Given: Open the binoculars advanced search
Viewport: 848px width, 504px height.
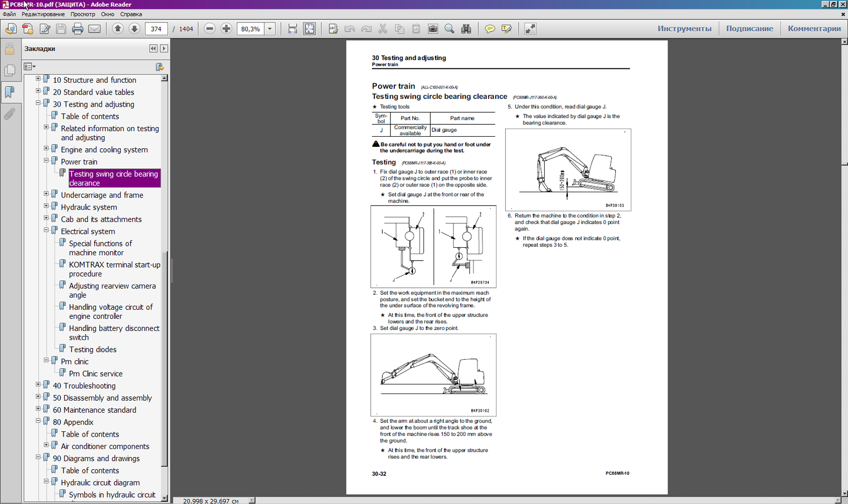Looking at the screenshot, I should [x=466, y=29].
